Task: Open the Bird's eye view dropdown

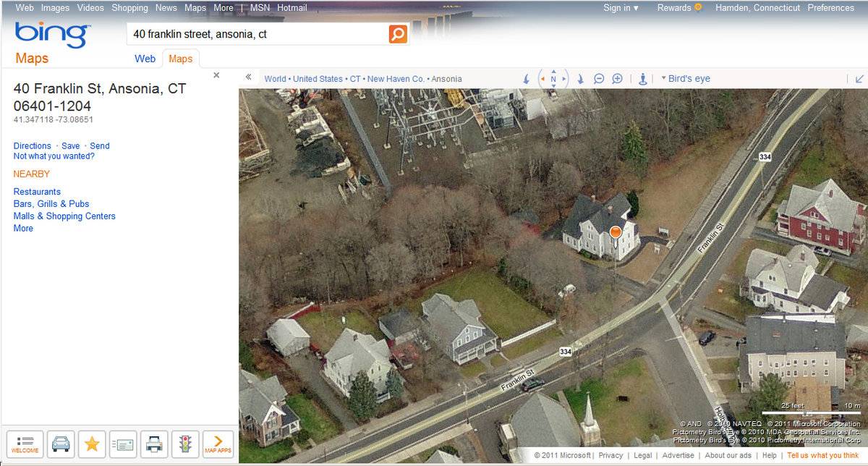Action: tap(687, 78)
